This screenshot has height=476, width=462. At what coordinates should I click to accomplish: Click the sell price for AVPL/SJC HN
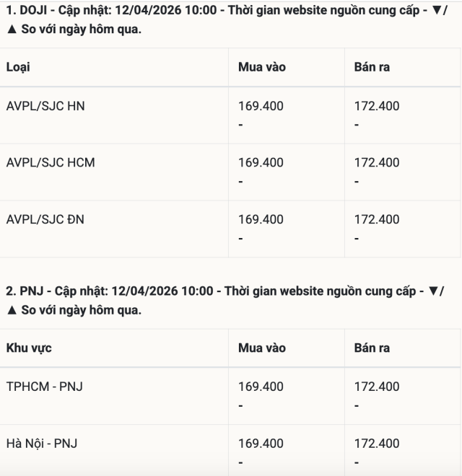tap(376, 106)
